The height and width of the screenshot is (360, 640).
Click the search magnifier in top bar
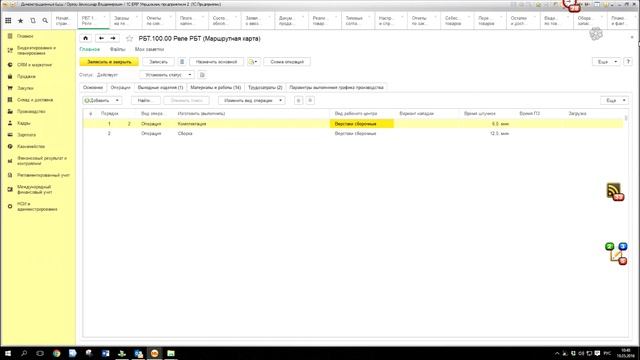coord(45,20)
